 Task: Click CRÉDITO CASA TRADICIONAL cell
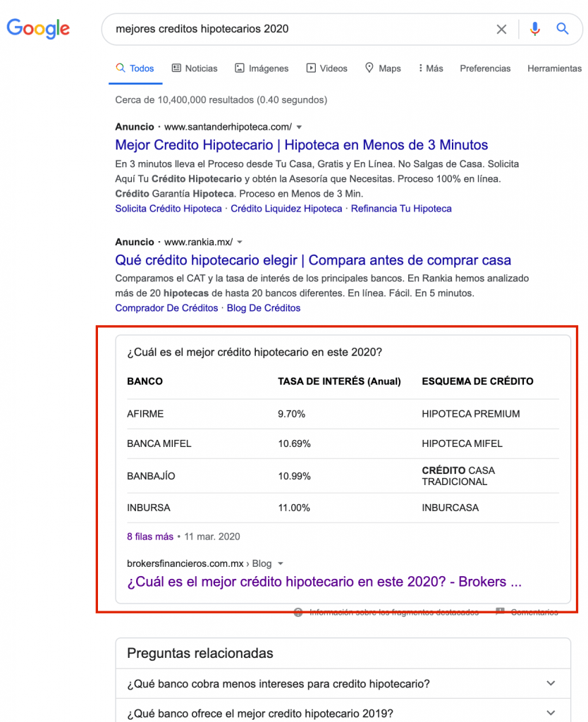[x=458, y=476]
